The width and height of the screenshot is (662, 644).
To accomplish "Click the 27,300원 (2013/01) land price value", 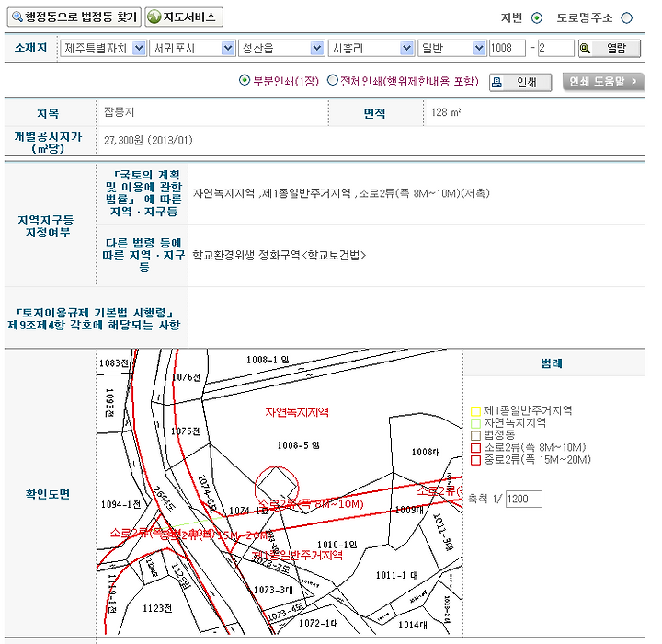I will click(x=148, y=140).
